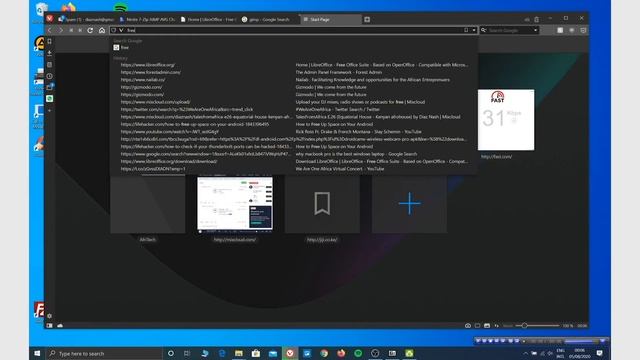640x360 pixels.
Task: Expand the search field history dropdown
Action: [x=536, y=30]
